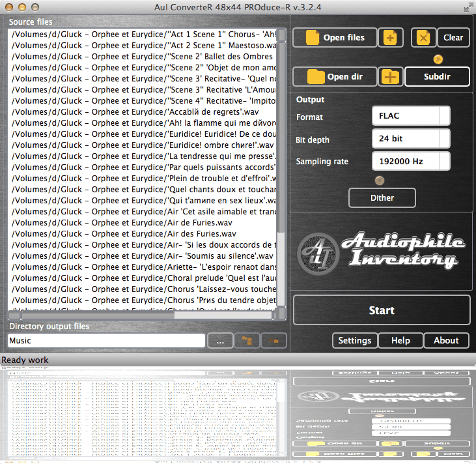Select the Air de Furies.wav row

point(142,223)
